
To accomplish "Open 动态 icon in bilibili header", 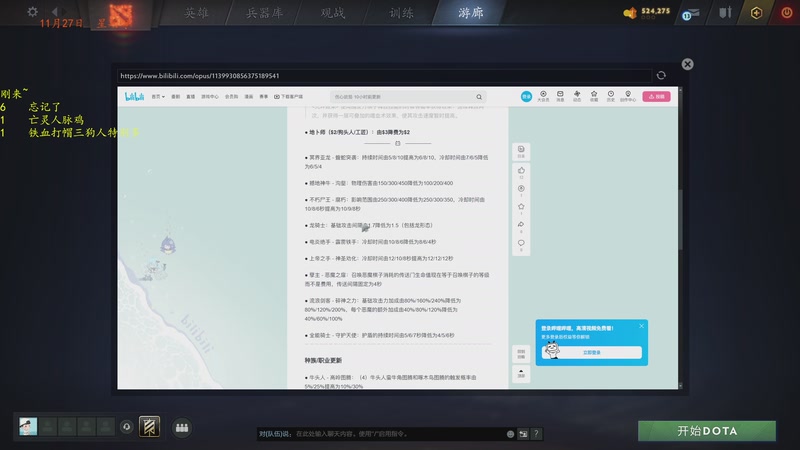I will point(577,96).
